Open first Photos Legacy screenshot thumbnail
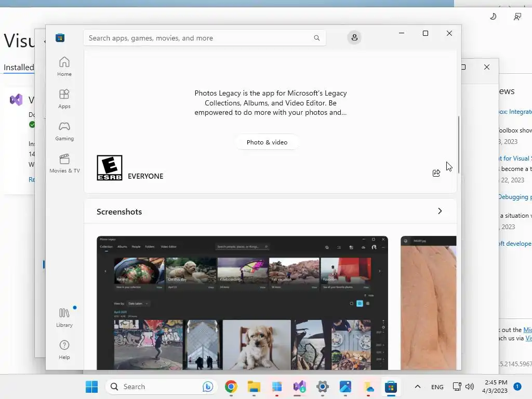Viewport: 532px width, 399px height. 242,303
